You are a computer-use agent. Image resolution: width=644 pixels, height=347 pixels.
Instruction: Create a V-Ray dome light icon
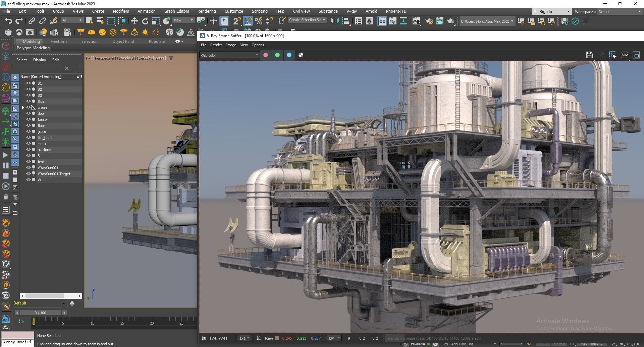tap(91, 32)
